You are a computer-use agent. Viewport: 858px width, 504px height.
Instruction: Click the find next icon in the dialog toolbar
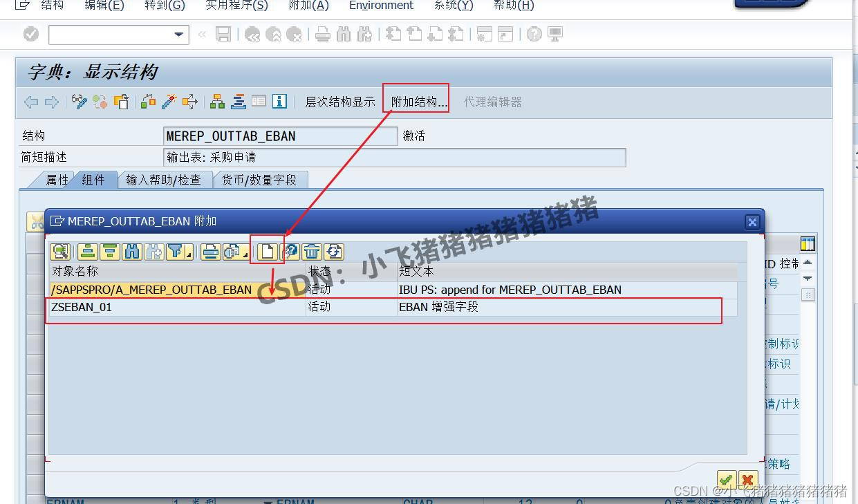tap(152, 252)
